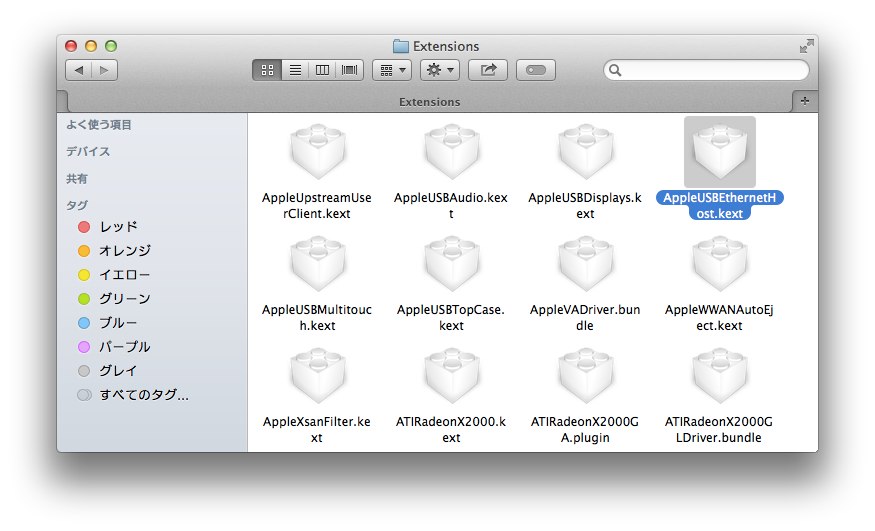875x531 pixels.
Task: Select the AppleWWANAutoEject.kext icon
Action: pyautogui.click(x=719, y=263)
